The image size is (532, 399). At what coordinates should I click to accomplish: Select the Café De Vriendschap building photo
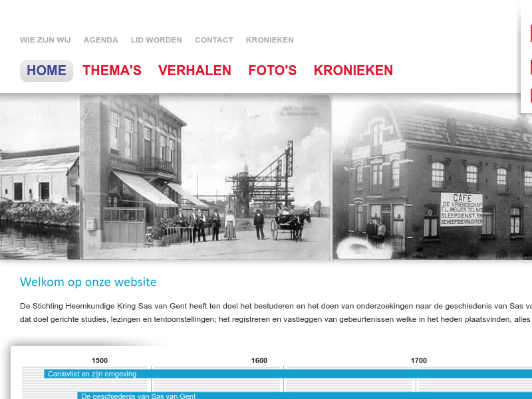tap(432, 176)
